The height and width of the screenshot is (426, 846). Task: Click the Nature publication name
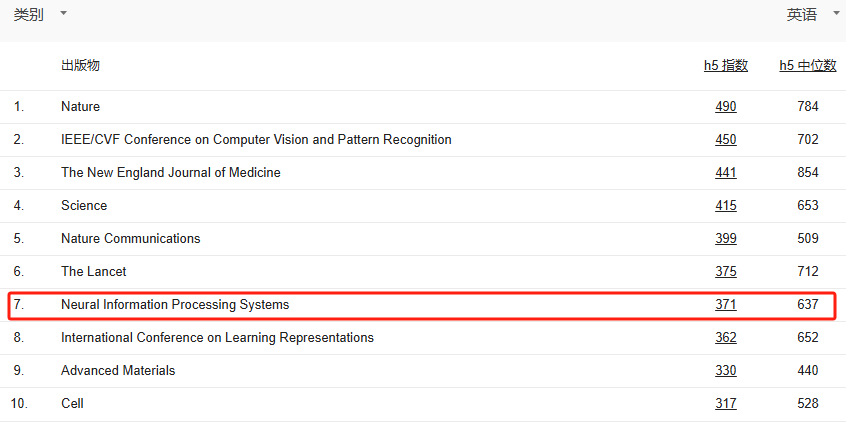click(x=80, y=107)
